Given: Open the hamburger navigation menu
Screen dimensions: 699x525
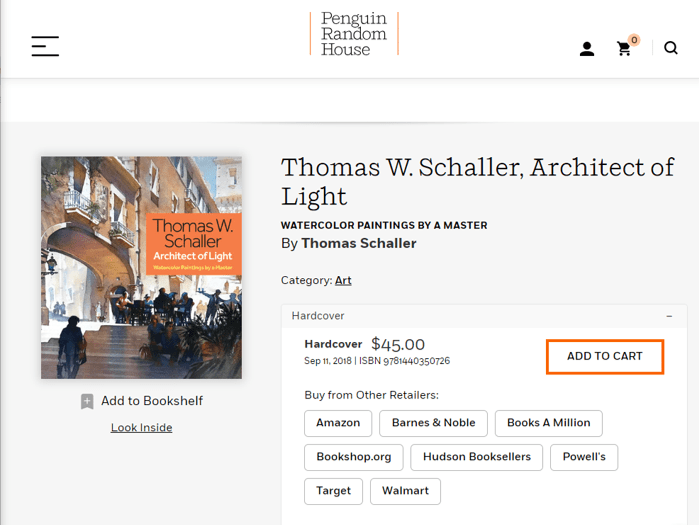Looking at the screenshot, I should click(45, 46).
